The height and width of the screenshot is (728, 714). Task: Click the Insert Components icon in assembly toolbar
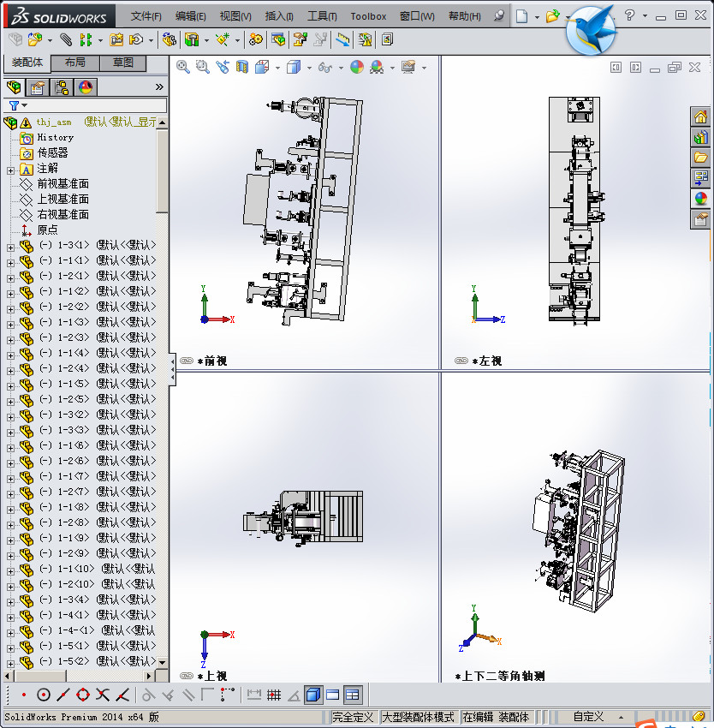tap(34, 40)
